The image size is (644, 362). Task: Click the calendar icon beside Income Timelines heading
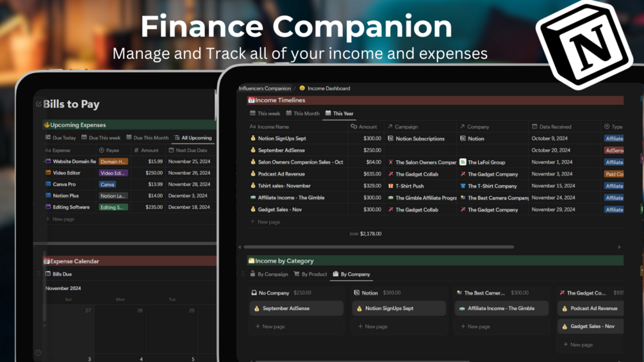click(251, 100)
